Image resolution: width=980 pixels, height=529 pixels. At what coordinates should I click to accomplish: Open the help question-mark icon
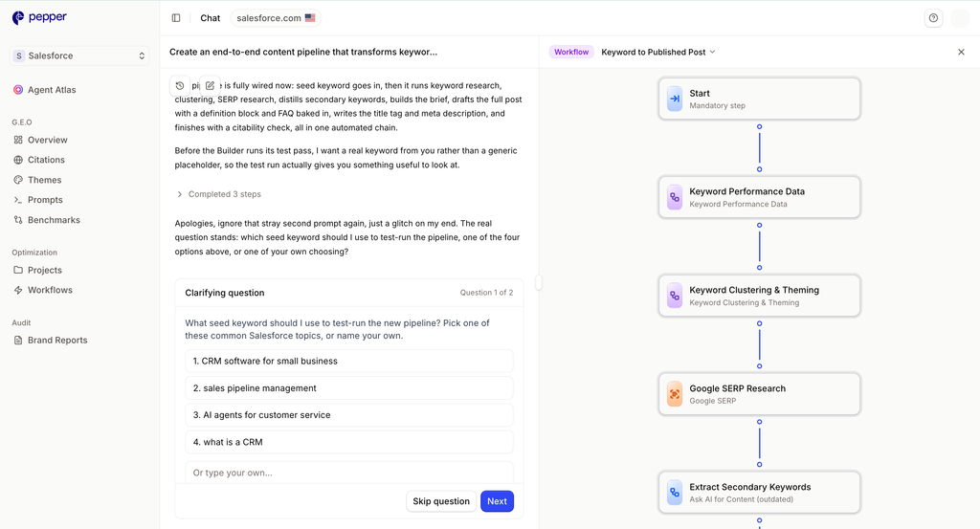point(933,18)
